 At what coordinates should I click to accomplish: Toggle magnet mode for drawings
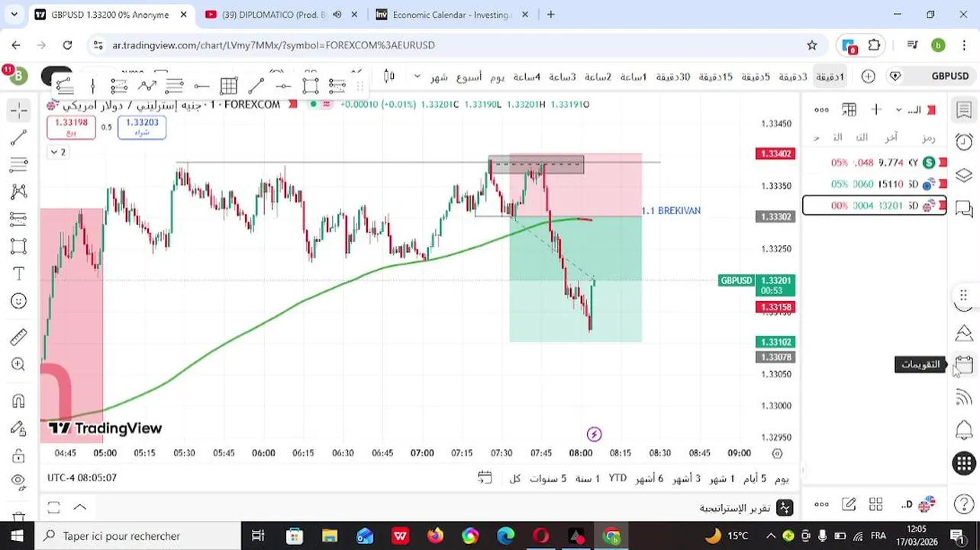pos(19,401)
